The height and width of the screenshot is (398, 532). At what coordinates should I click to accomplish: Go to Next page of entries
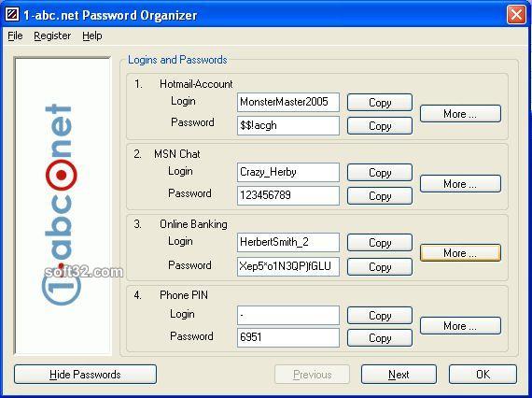(399, 375)
